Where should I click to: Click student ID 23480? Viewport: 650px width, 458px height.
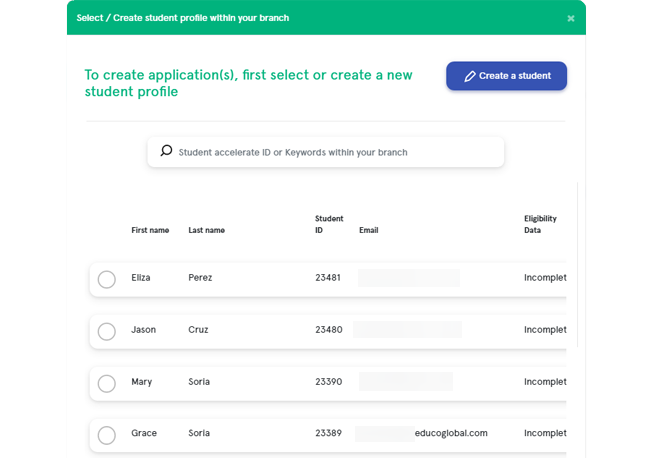(329, 330)
